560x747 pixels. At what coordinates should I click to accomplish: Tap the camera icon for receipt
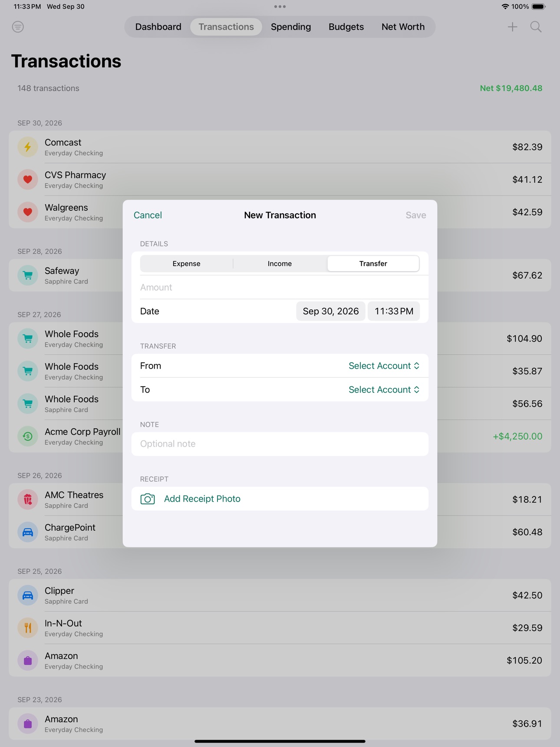[148, 499]
